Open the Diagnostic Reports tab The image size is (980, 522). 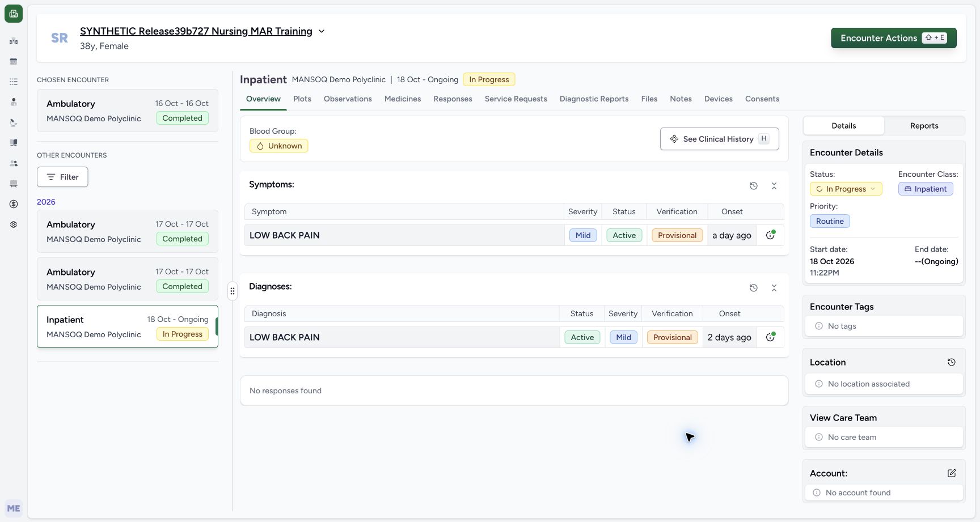(x=594, y=99)
